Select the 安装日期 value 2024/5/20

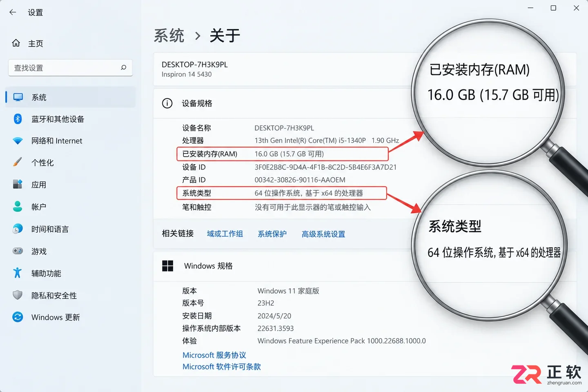(274, 316)
